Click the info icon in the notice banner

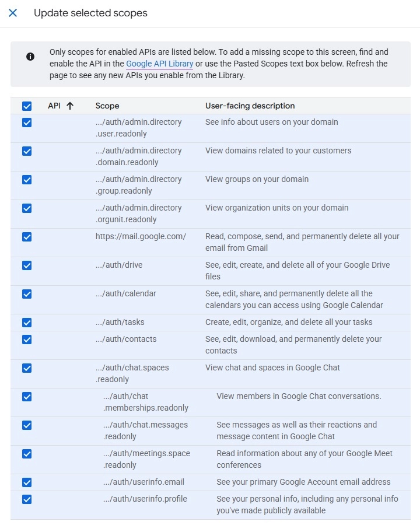click(30, 57)
